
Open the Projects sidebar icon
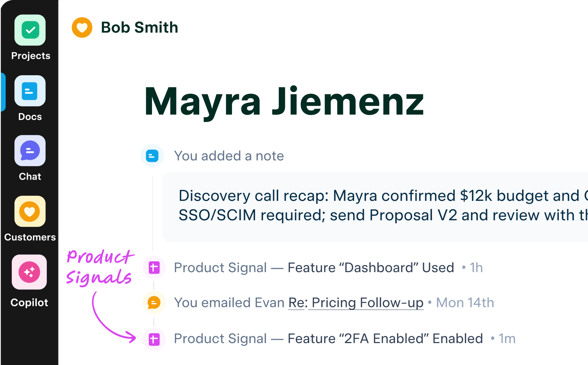tap(30, 30)
